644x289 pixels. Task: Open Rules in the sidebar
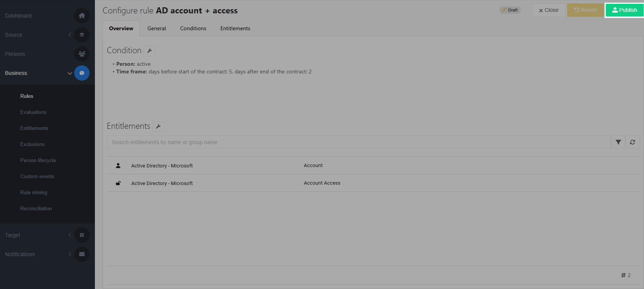27,96
